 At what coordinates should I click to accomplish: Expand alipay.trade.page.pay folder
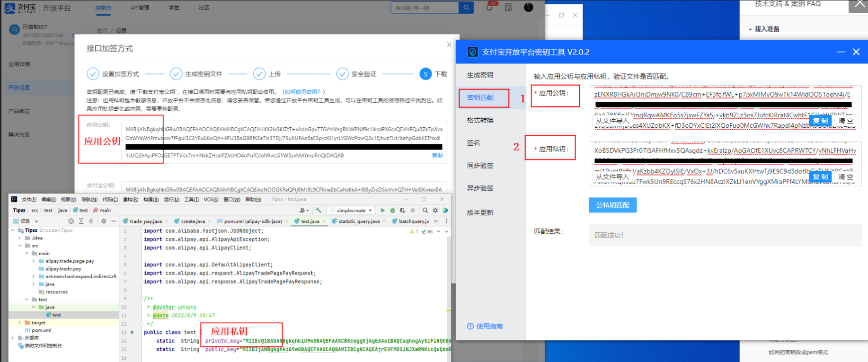tap(33, 261)
